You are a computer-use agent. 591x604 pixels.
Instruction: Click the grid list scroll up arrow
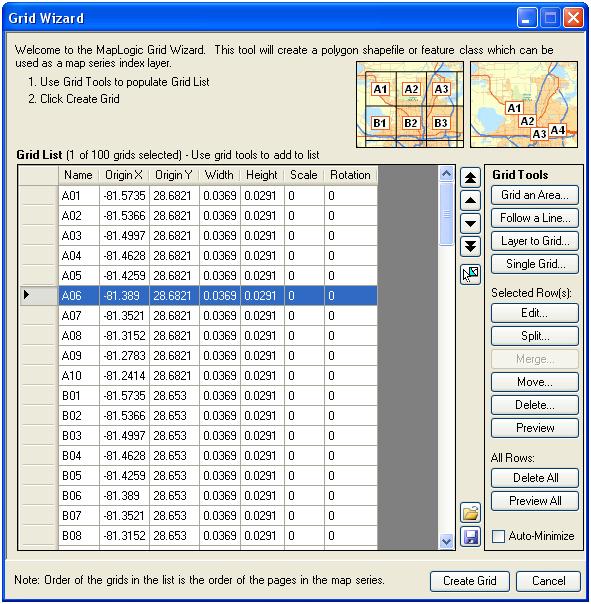click(446, 173)
